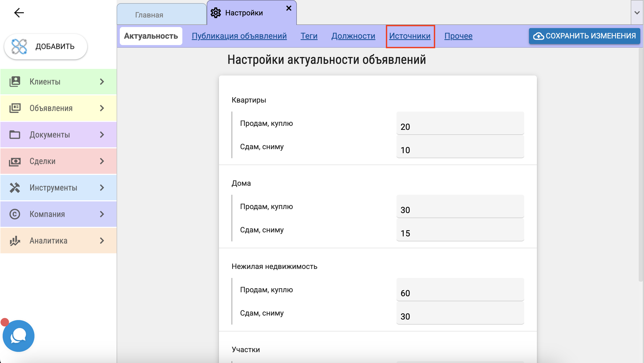Screen dimensions: 644x363
Task: Open the Теги settings tab
Action: point(309,36)
